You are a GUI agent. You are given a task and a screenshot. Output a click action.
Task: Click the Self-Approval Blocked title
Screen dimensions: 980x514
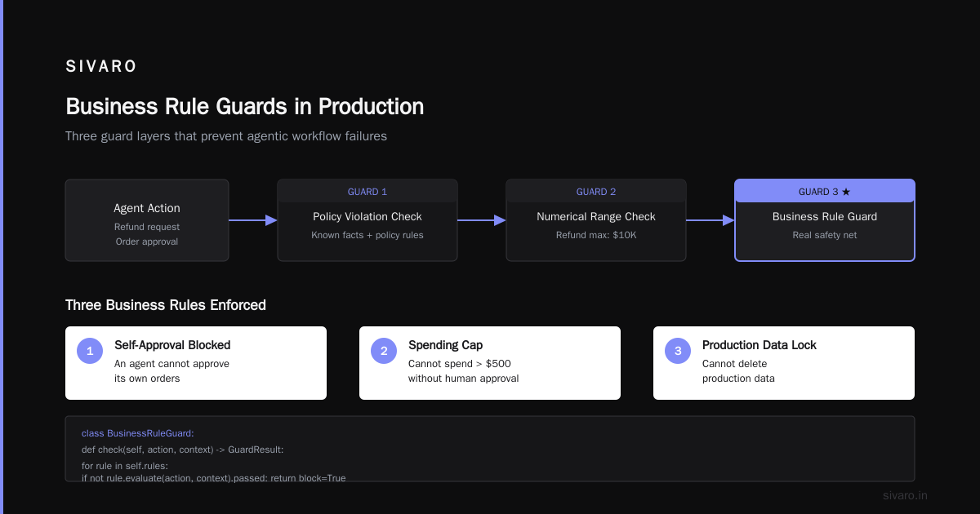click(x=172, y=345)
